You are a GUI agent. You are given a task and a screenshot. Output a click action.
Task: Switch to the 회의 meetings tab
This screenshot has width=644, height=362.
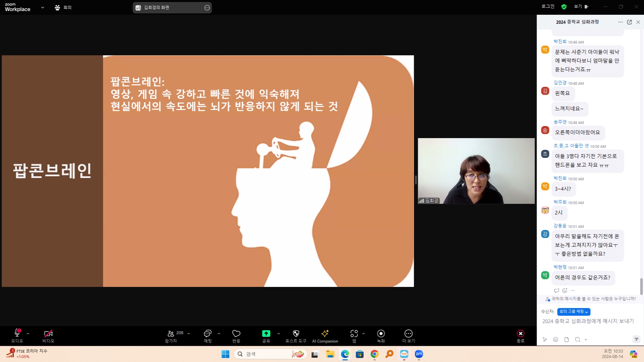pos(63,7)
